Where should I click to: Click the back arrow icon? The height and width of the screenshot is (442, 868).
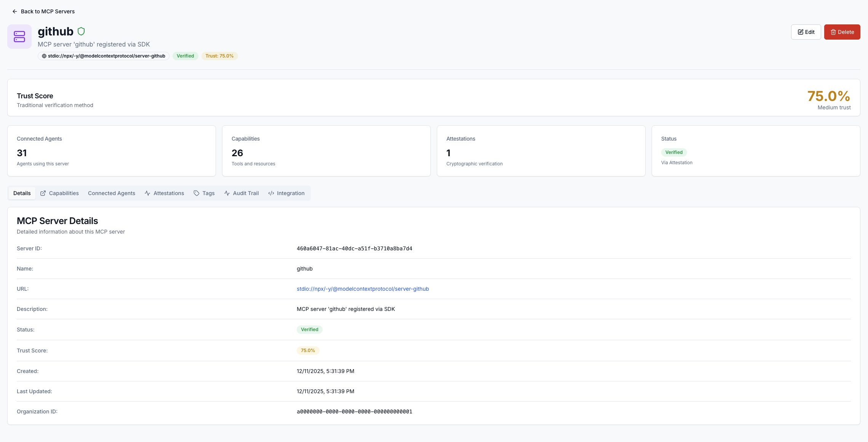tap(15, 11)
